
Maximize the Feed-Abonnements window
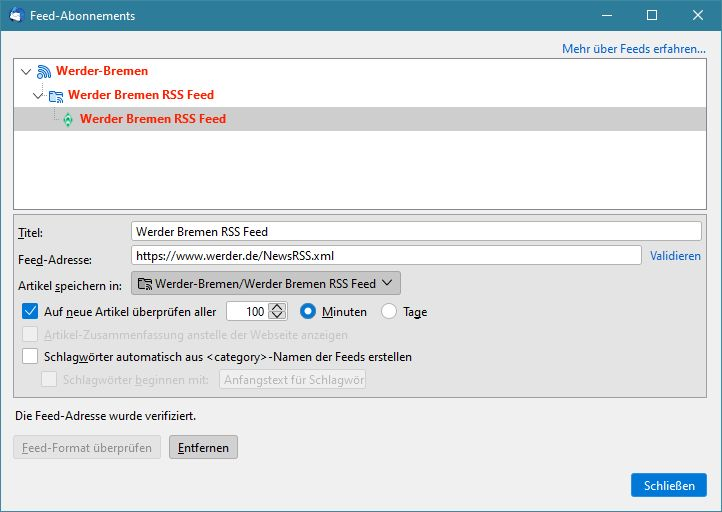(652, 15)
